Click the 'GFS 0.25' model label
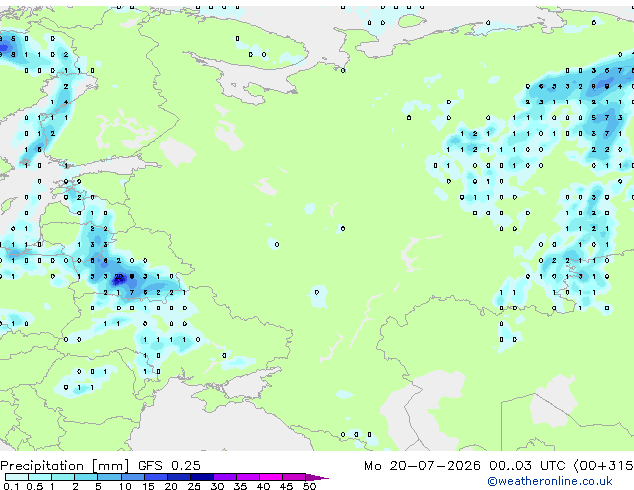This screenshot has width=634, height=490. coord(169,466)
